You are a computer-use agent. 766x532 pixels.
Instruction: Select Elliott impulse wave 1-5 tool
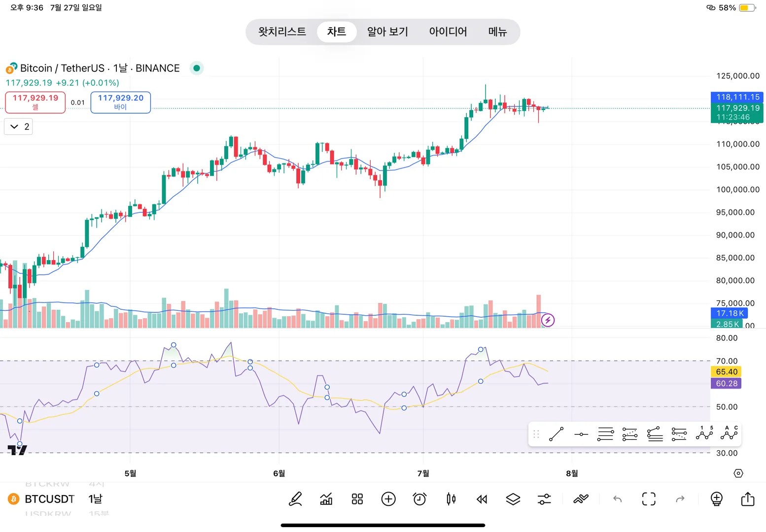click(704, 433)
